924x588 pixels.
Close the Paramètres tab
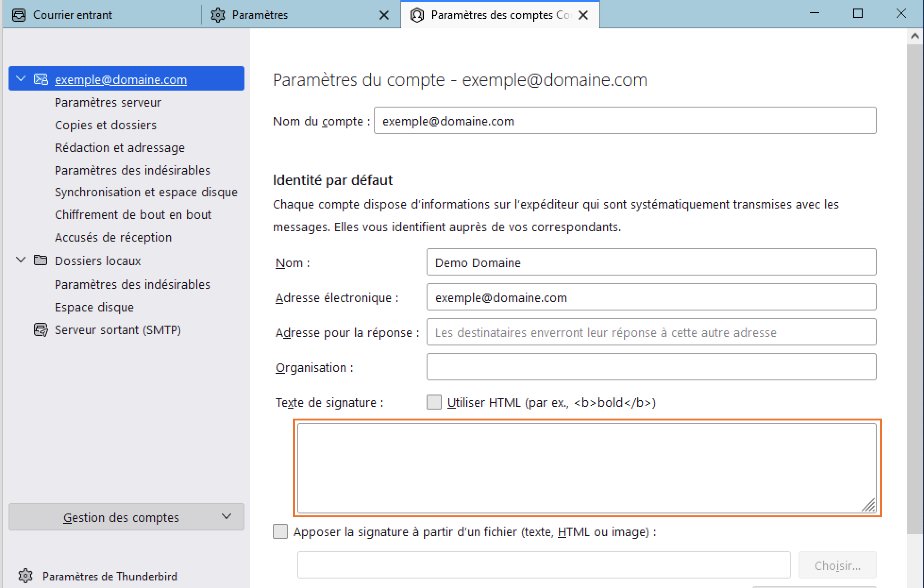coord(384,15)
